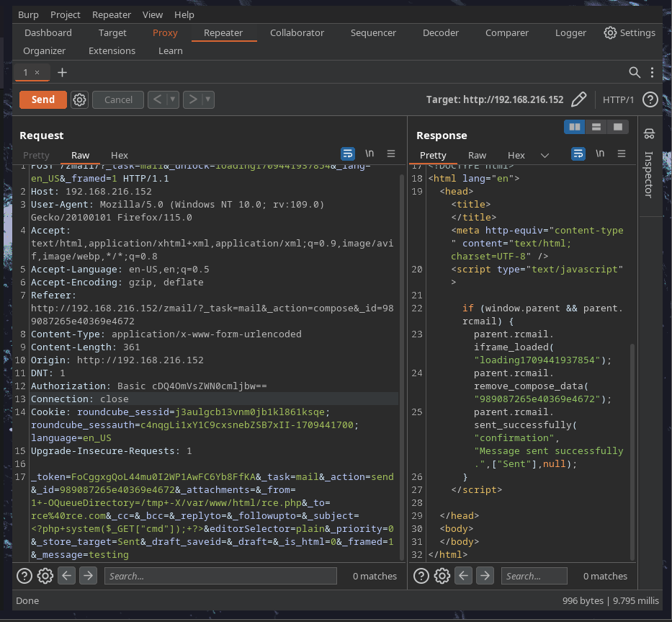Click the request pane vertical scrollbar
The width and height of the screenshot is (672, 622).
click(402, 366)
